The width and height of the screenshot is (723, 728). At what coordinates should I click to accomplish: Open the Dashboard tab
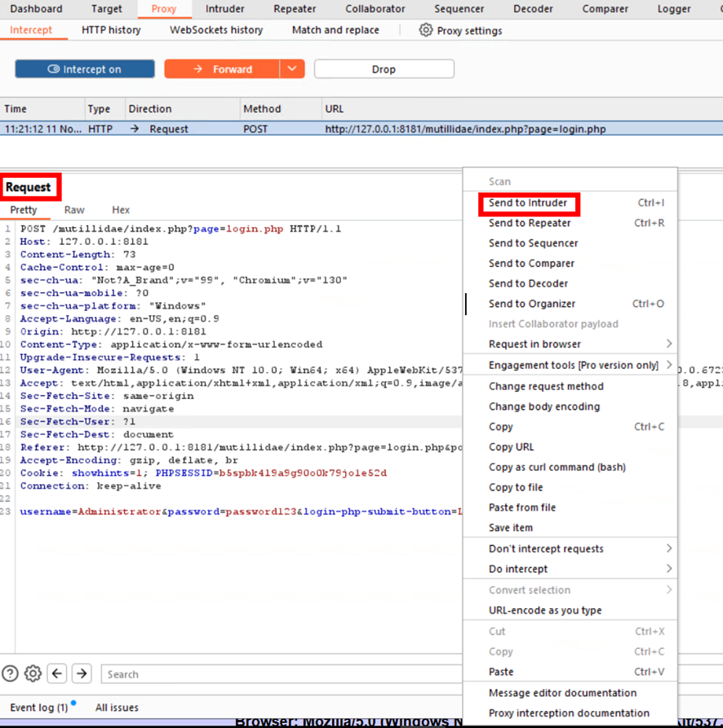(36, 9)
